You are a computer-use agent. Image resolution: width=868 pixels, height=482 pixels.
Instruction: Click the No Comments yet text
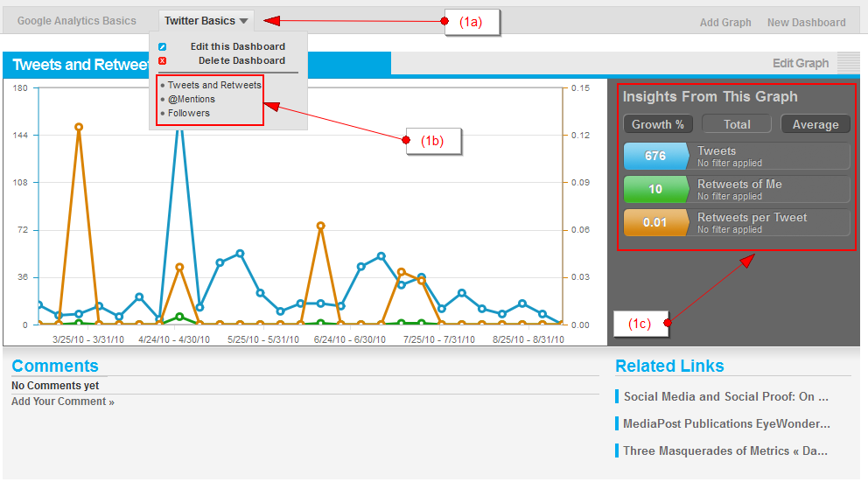point(55,385)
